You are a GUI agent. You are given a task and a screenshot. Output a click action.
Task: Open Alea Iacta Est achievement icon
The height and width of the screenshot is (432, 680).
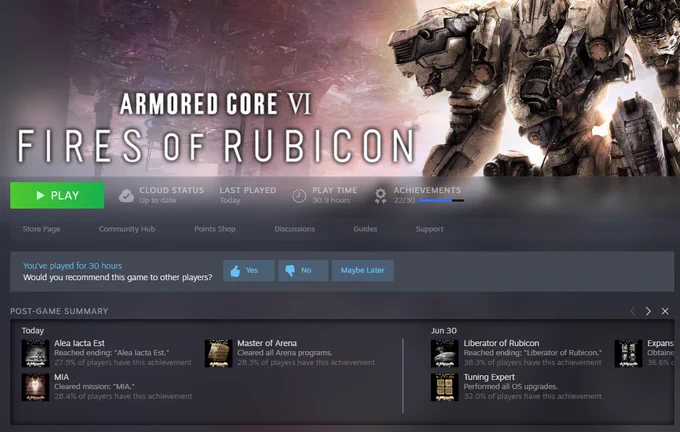[35, 353]
